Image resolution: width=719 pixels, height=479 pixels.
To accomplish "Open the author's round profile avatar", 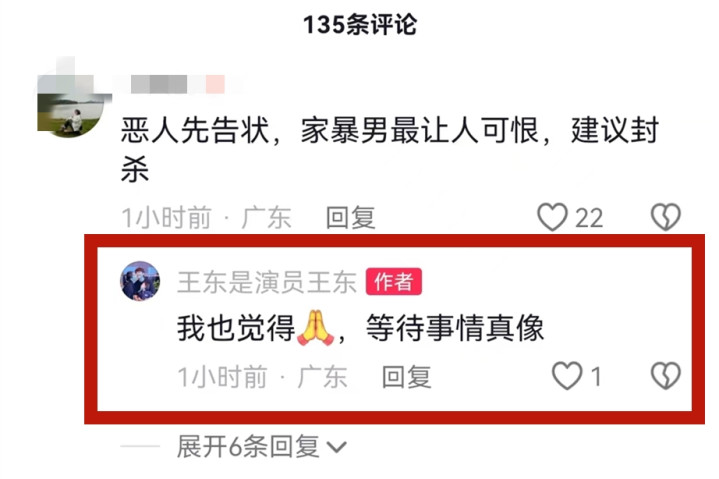I will point(140,281).
